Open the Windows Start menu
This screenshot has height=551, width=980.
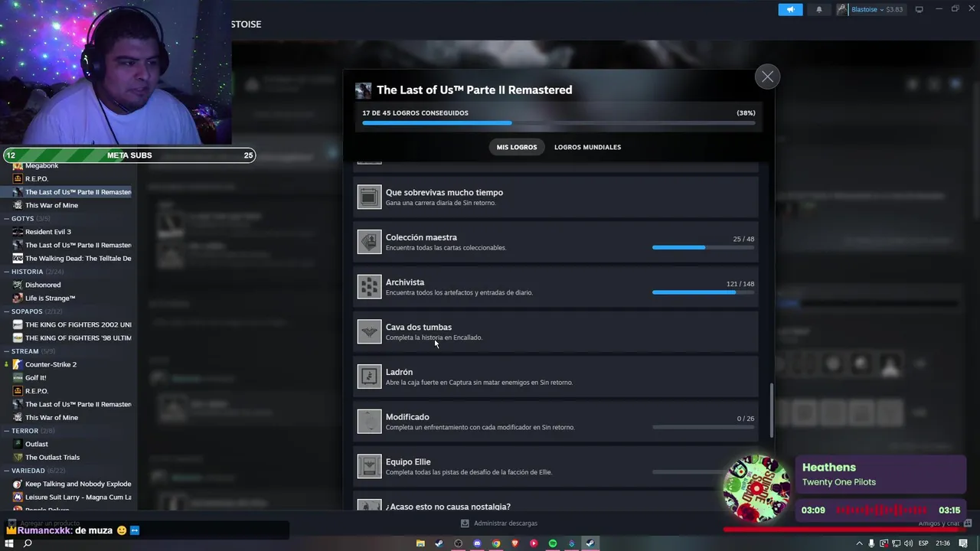pyautogui.click(x=8, y=543)
